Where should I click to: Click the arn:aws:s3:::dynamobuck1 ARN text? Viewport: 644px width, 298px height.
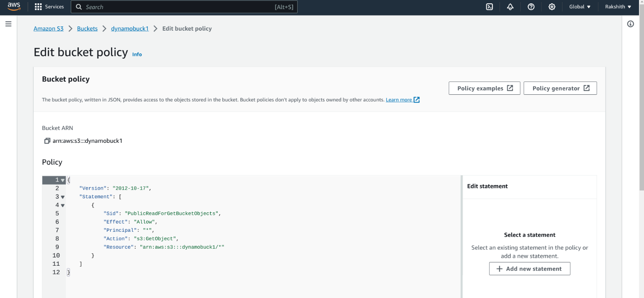tap(87, 141)
